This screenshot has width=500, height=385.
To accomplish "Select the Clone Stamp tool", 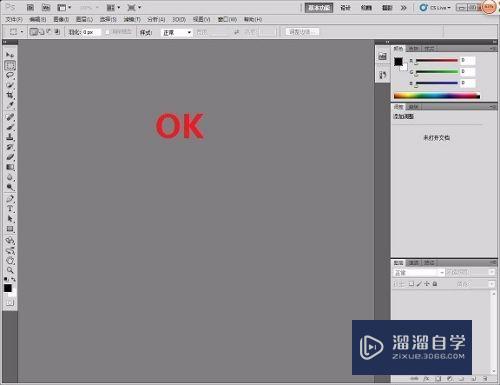I will point(10,137).
